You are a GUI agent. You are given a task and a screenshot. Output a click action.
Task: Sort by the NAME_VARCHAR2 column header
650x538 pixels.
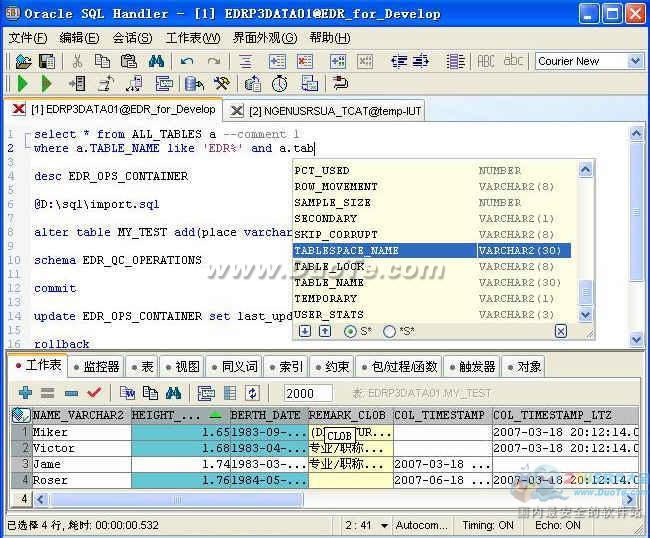[78, 415]
